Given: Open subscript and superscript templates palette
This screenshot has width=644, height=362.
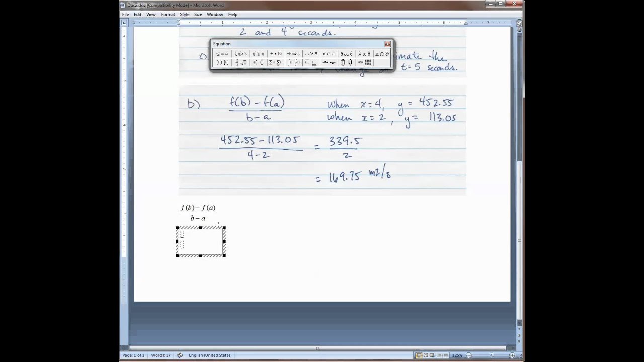Looking at the screenshot, I should (258, 62).
